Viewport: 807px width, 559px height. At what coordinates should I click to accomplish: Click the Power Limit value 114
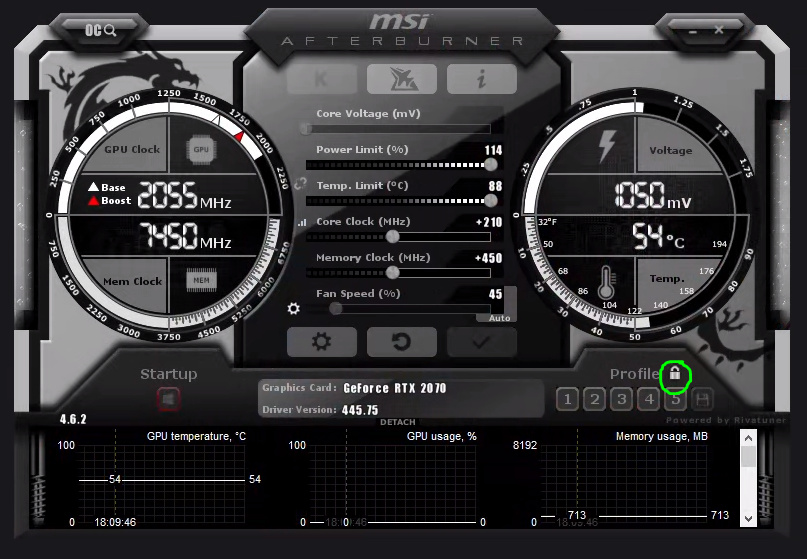[493, 150]
